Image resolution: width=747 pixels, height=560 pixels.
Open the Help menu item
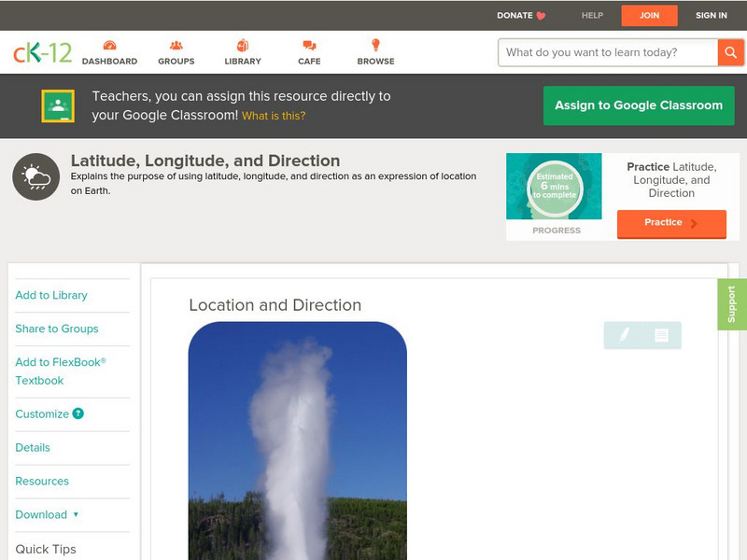(592, 16)
